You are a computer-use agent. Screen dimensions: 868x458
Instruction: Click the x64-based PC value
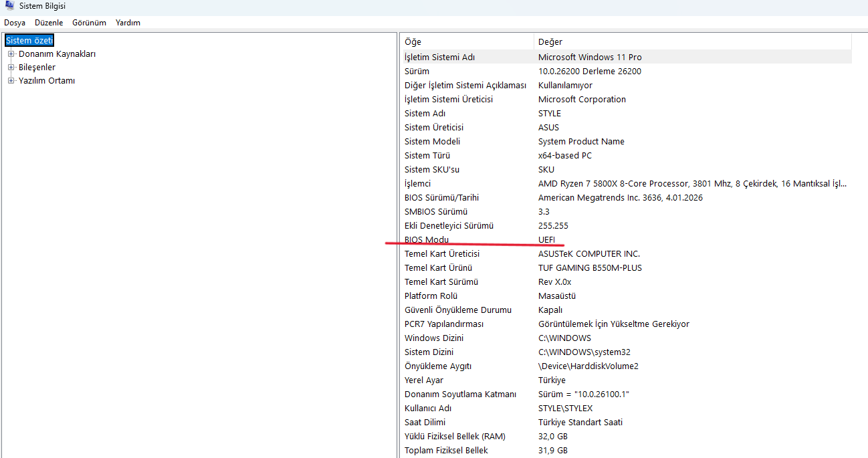(565, 156)
